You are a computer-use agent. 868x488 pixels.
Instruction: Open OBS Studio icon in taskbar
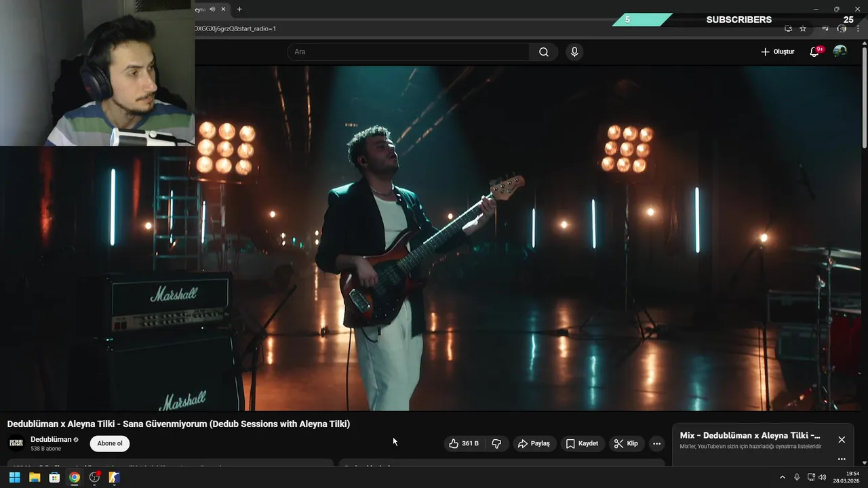[94, 477]
